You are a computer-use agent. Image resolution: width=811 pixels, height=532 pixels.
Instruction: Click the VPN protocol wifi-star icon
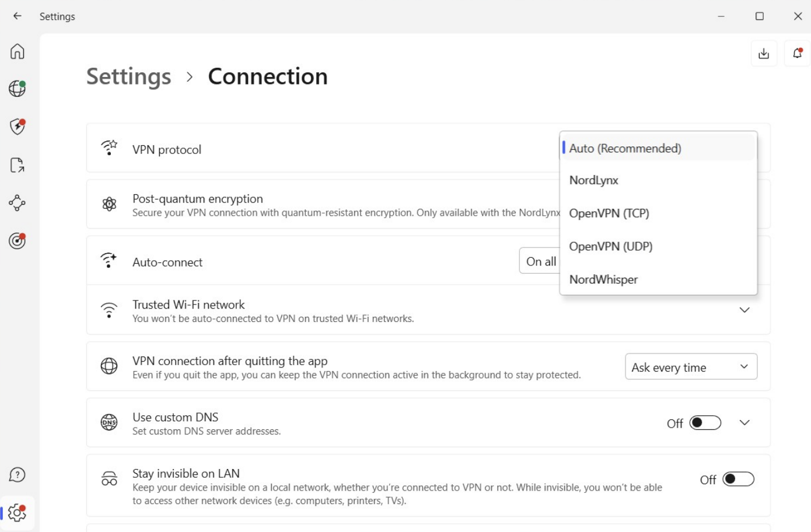[109, 148]
